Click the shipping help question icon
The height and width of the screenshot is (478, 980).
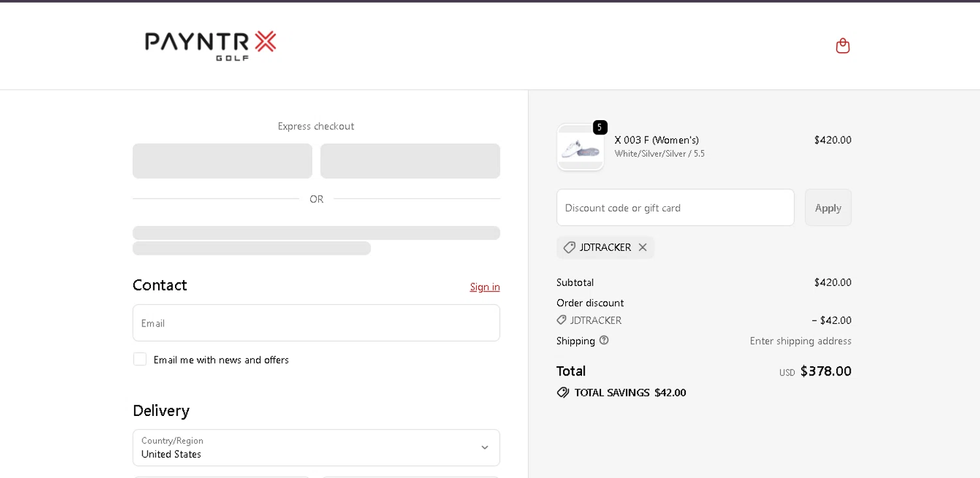point(604,340)
